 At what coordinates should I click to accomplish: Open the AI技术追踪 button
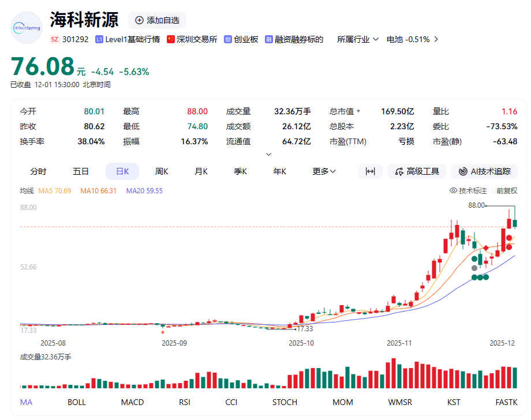(x=484, y=171)
